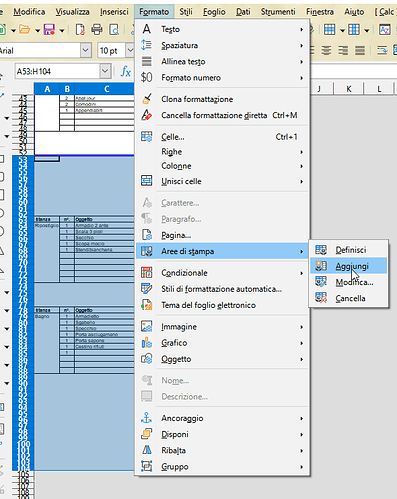This screenshot has height=499, width=397.
Task: Select column K header
Action: click(x=349, y=89)
